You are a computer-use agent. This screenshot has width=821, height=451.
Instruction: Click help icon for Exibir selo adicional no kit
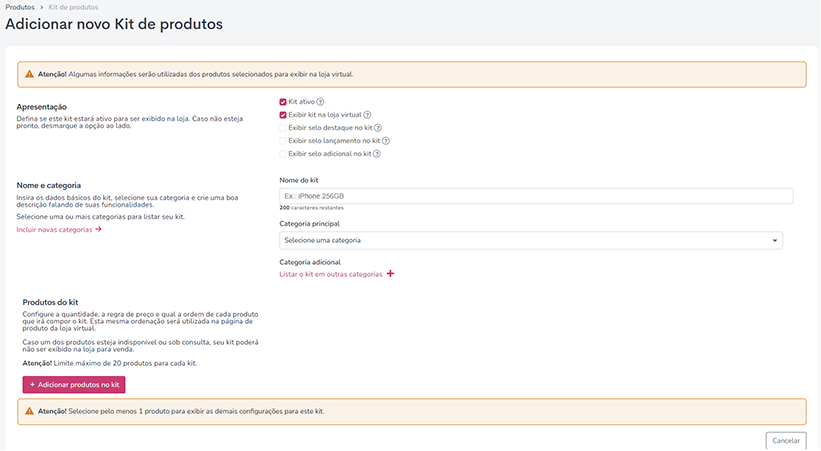click(377, 154)
